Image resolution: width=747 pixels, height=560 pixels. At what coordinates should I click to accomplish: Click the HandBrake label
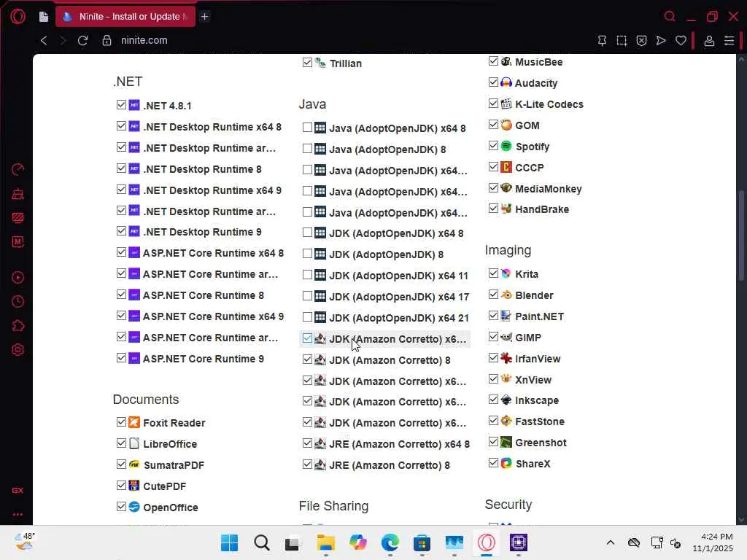point(542,209)
